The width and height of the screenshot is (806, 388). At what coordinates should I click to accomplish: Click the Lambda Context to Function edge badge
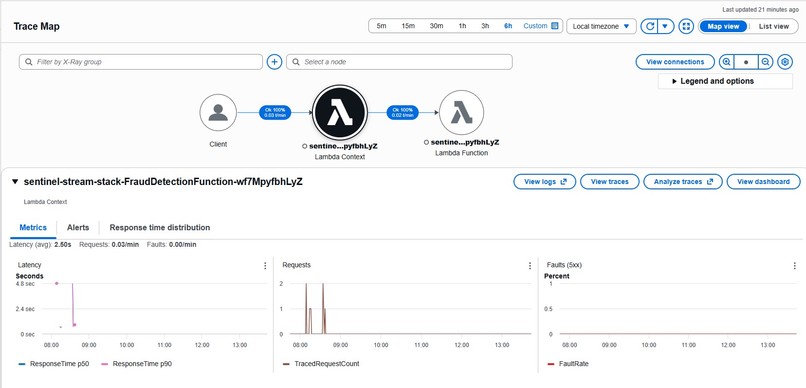pos(402,113)
